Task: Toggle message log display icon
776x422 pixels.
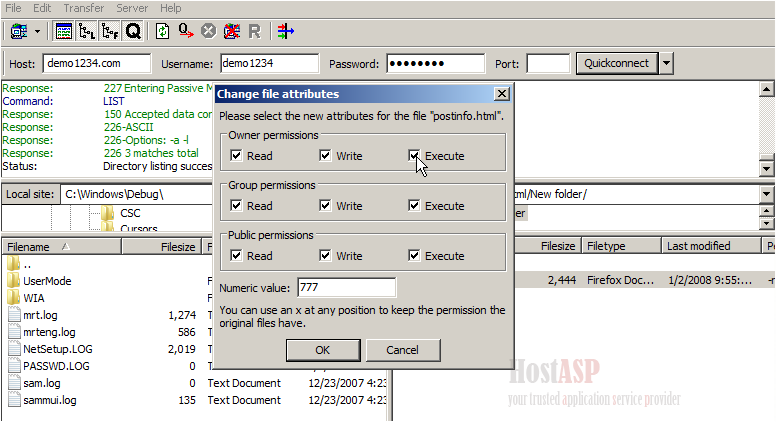Action: coord(64,32)
